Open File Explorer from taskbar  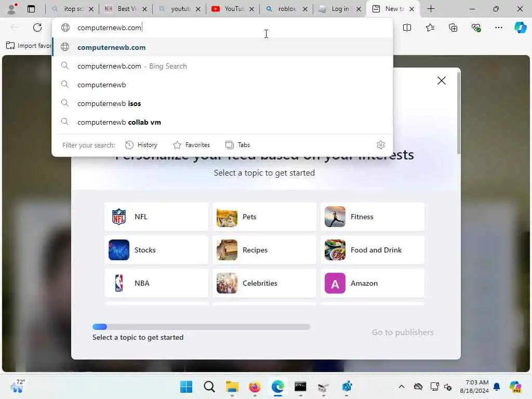coord(232,387)
